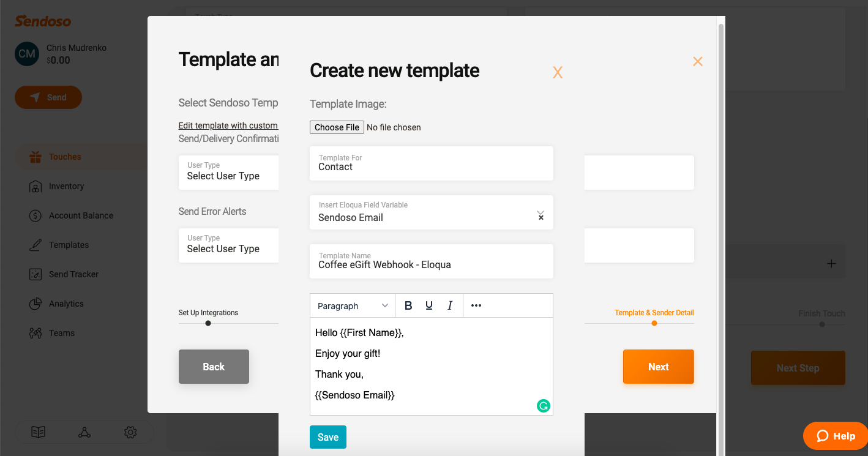The image size is (868, 456).
Task: Click the Choose File button
Action: click(x=337, y=127)
